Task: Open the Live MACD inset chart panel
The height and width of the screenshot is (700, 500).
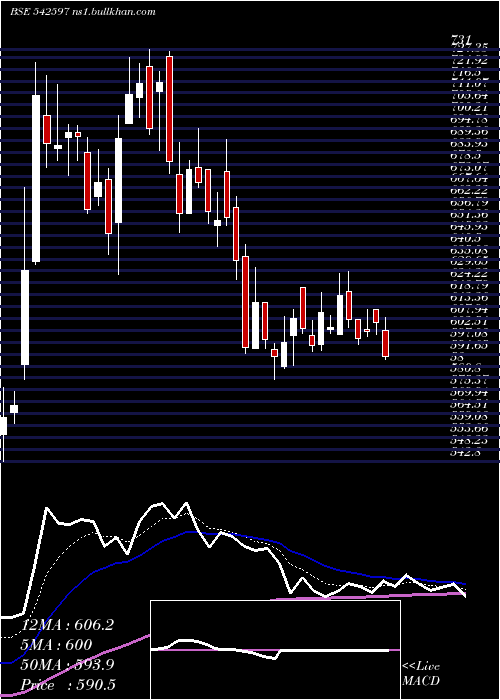Action: (x=275, y=650)
